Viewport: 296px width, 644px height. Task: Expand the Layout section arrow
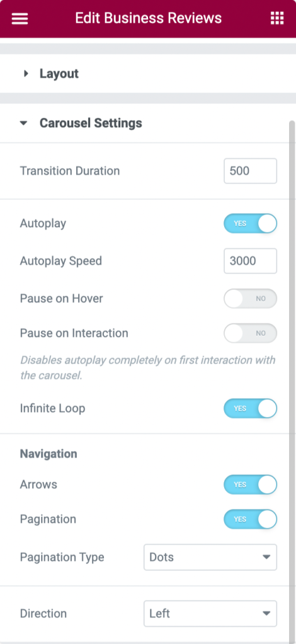click(x=26, y=74)
